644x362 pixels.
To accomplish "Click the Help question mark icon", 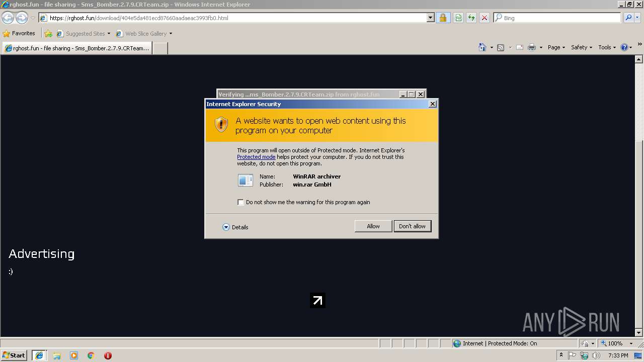I will coord(624,47).
